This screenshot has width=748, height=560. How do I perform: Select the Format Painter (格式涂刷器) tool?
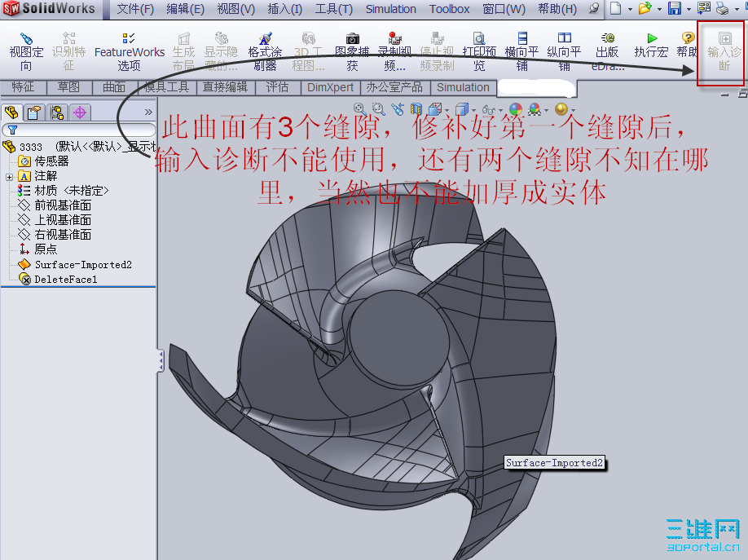(265, 51)
